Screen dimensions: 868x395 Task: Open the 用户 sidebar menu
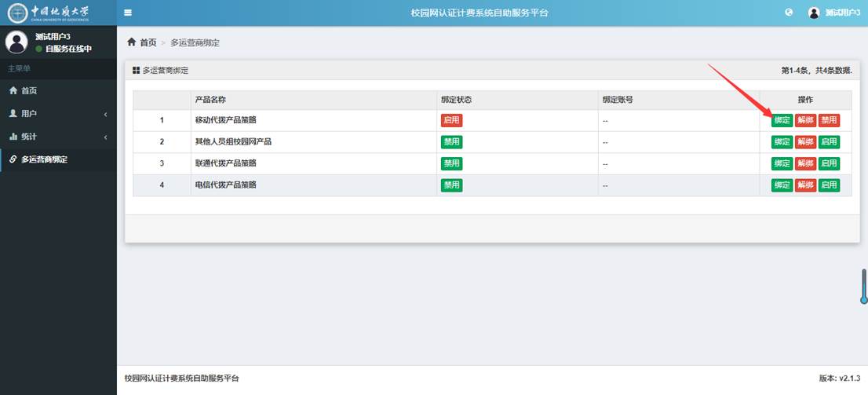[58, 114]
